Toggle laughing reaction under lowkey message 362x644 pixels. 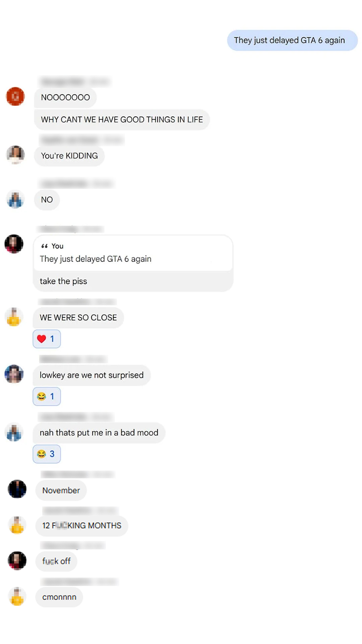click(x=47, y=396)
